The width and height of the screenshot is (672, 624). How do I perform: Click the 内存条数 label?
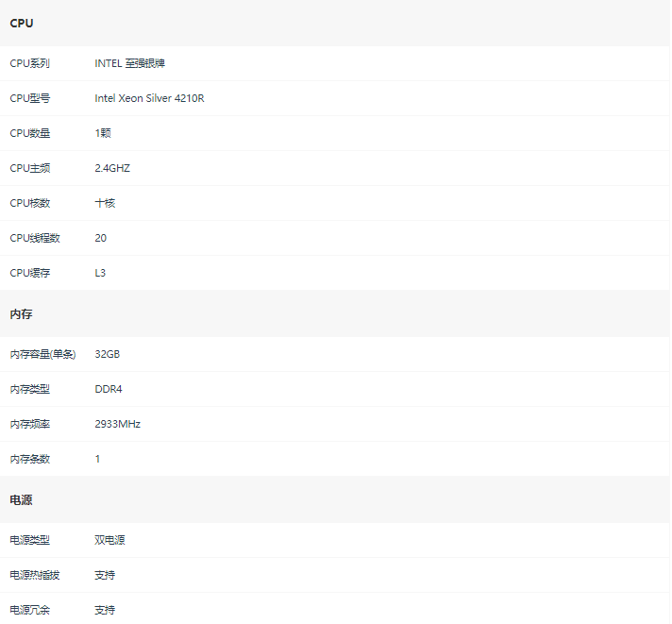click(x=29, y=459)
